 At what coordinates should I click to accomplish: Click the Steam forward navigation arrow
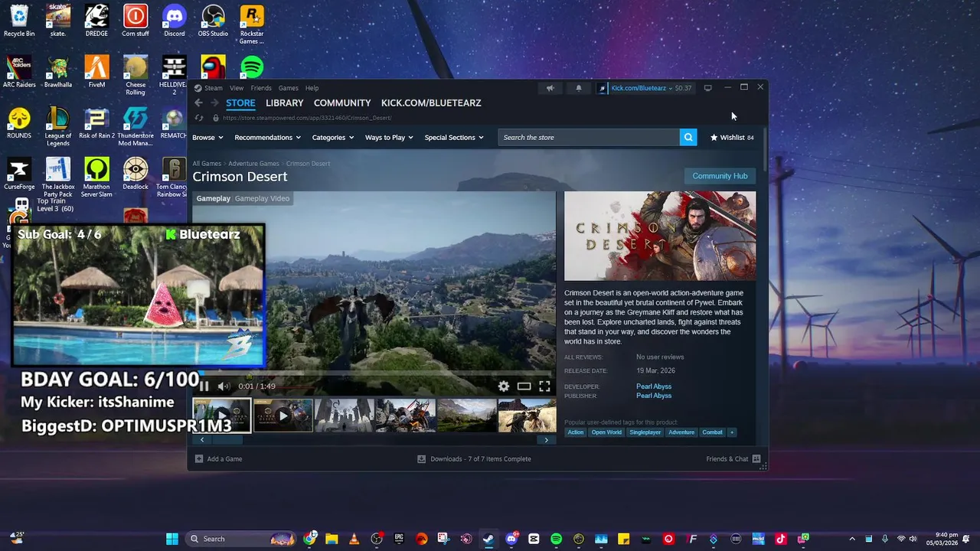(214, 103)
